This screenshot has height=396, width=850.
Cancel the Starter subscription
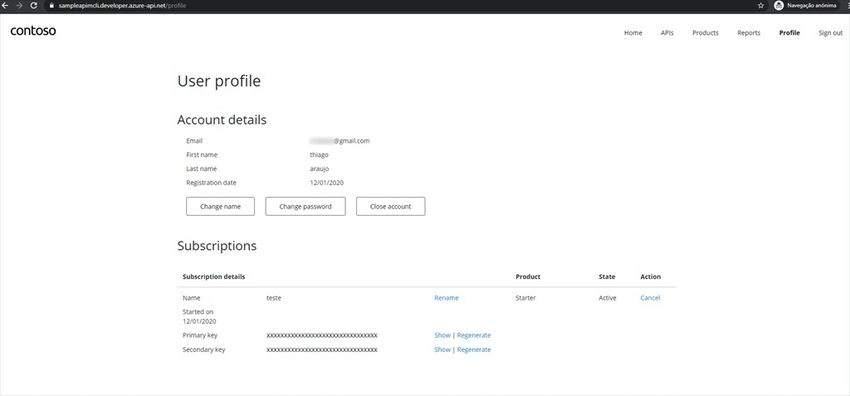point(650,298)
